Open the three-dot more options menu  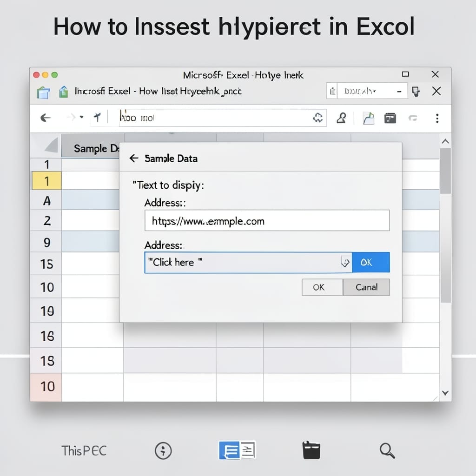click(437, 119)
